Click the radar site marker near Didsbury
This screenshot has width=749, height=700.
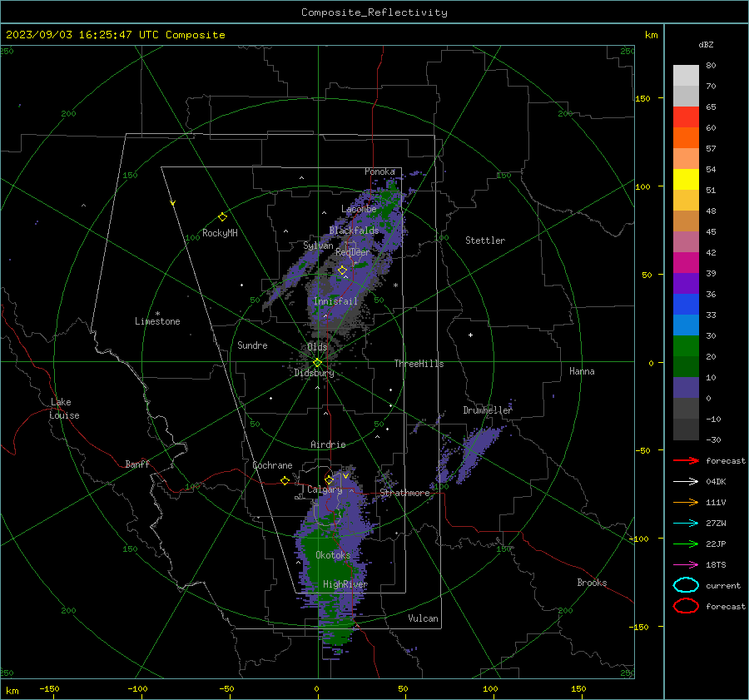click(x=317, y=363)
